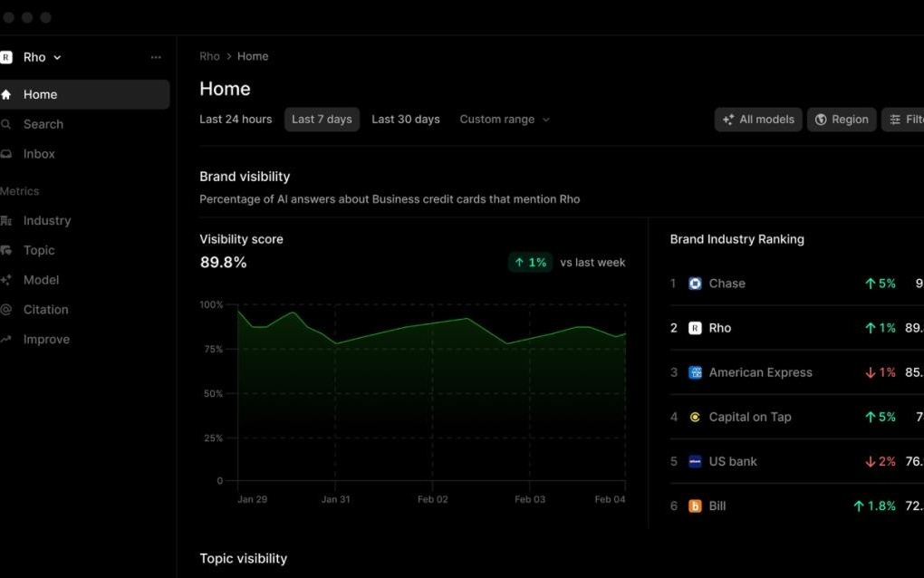Click the Home house icon in sidebar
The image size is (924, 578).
coord(6,94)
